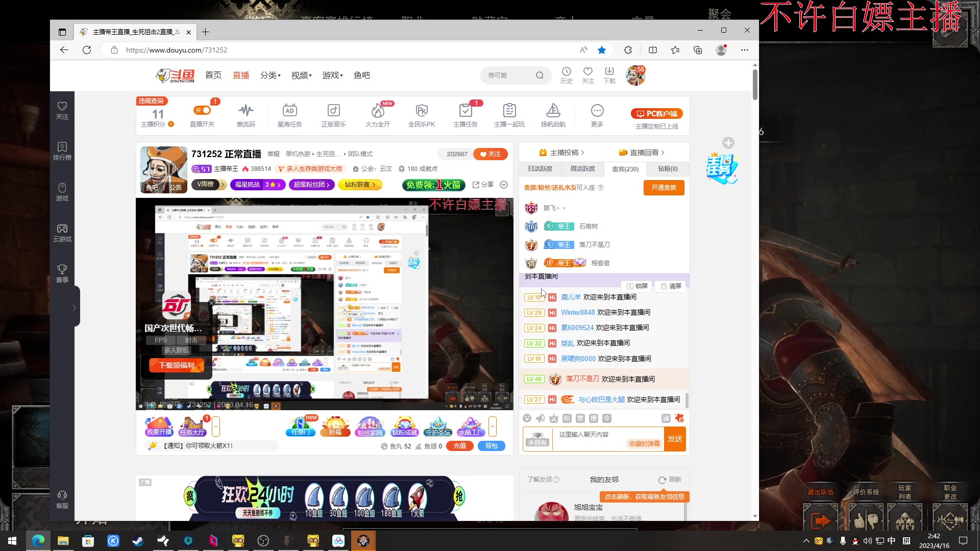Switch to 周活跃度 tab
This screenshot has height=551, width=980.
coord(582,169)
